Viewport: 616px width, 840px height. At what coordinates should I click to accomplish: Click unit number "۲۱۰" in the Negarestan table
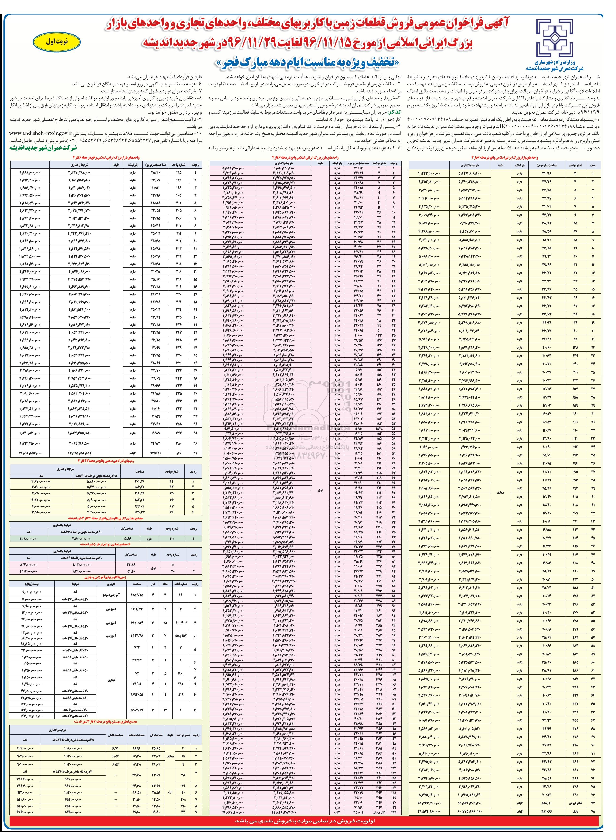click(x=172, y=538)
